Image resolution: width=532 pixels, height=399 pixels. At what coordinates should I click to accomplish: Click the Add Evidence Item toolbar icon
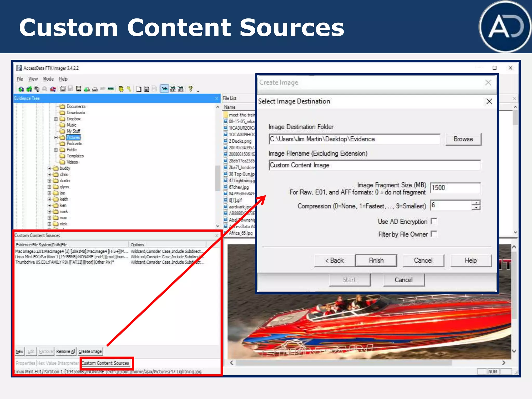pos(21,89)
